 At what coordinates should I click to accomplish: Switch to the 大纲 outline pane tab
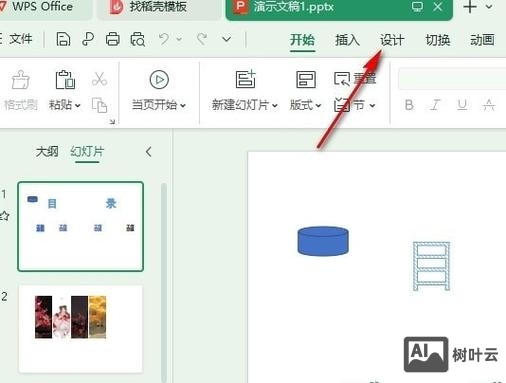pyautogui.click(x=47, y=152)
